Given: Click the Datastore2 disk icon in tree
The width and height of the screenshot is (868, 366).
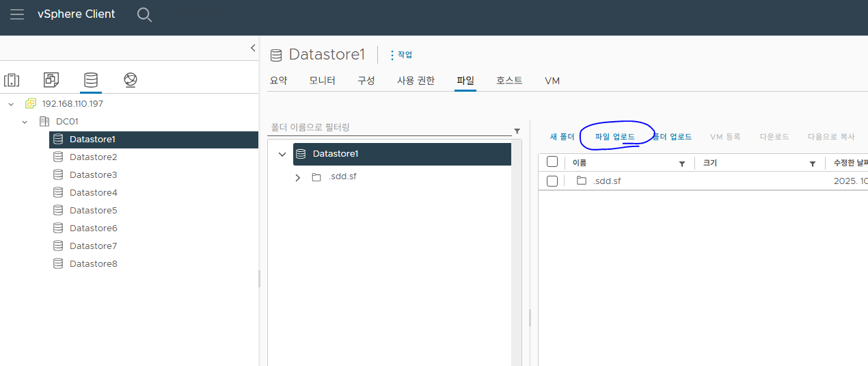Looking at the screenshot, I should pyautogui.click(x=58, y=157).
